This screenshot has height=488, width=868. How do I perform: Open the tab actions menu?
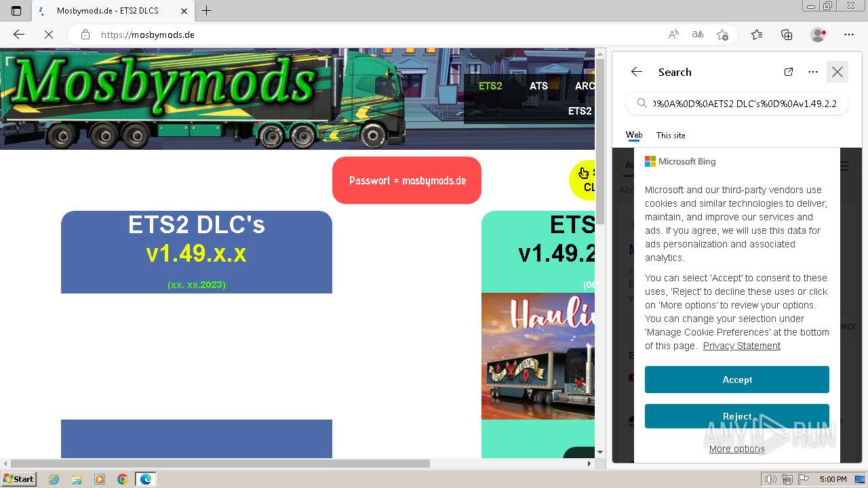(x=16, y=11)
